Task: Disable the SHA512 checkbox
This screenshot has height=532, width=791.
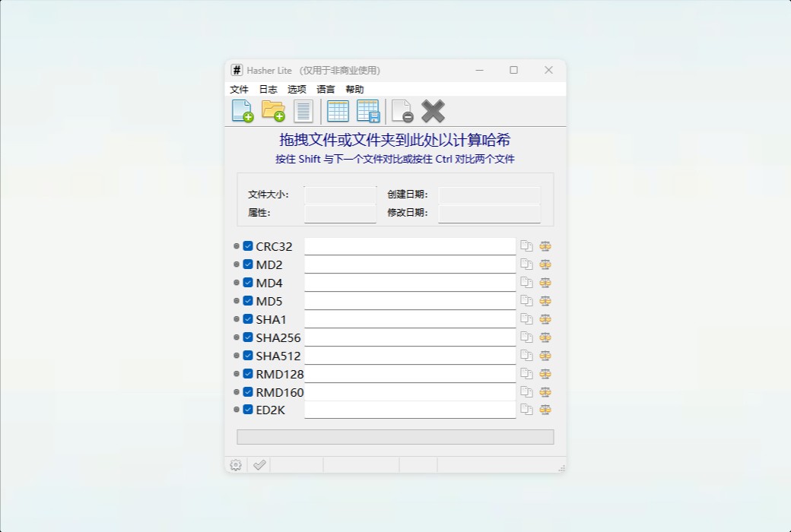Action: coord(247,355)
